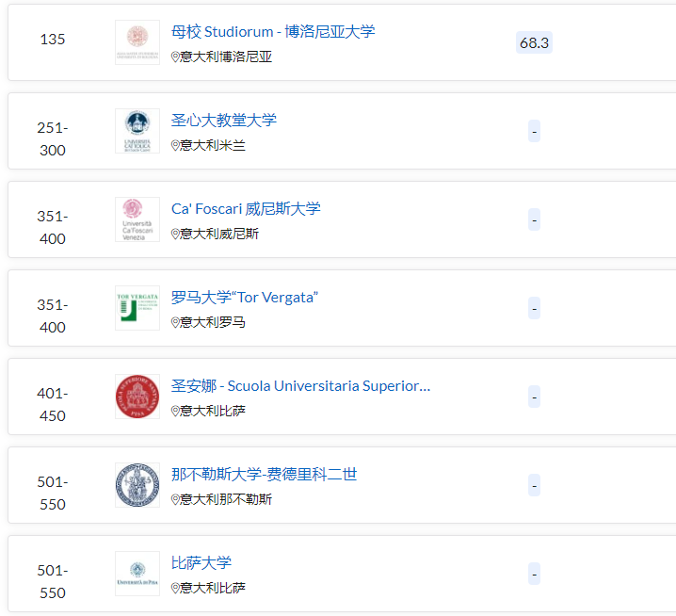Image resolution: width=676 pixels, height=616 pixels.
Task: Click the location text 意大利博洛尼亚
Action: [x=226, y=57]
